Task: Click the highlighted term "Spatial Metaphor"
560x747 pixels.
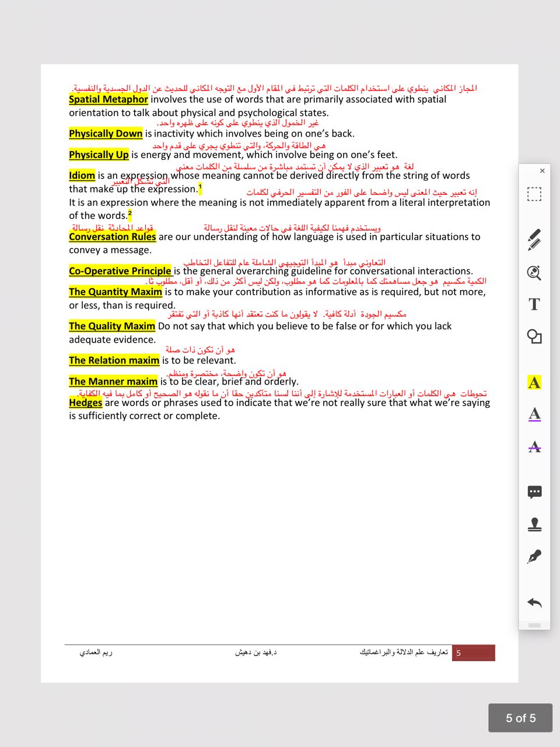Action: tap(108, 99)
